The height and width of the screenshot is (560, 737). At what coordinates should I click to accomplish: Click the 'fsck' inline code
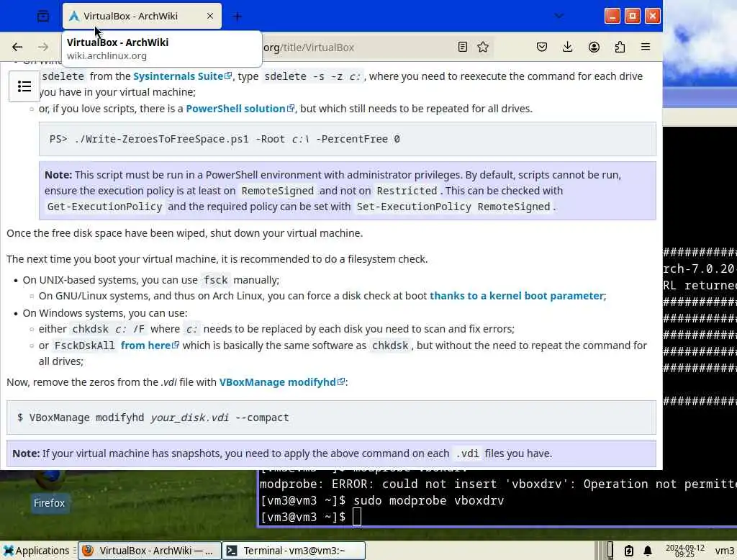(216, 280)
